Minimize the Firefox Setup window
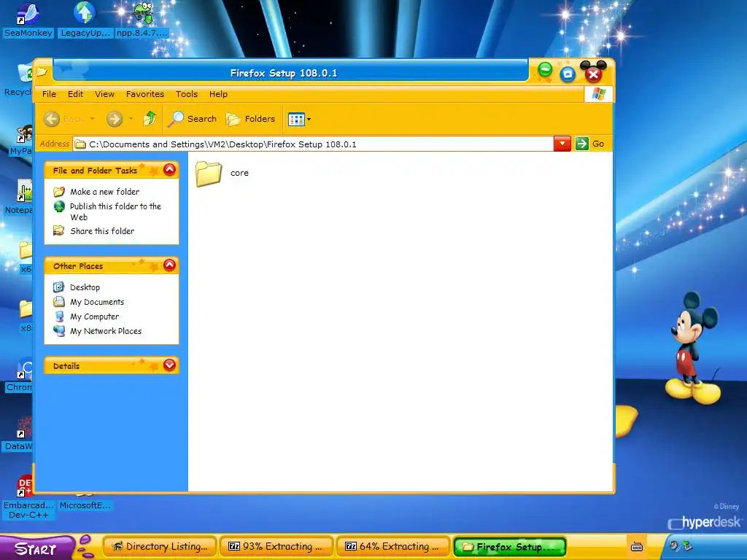This screenshot has height=560, width=747. click(x=545, y=70)
